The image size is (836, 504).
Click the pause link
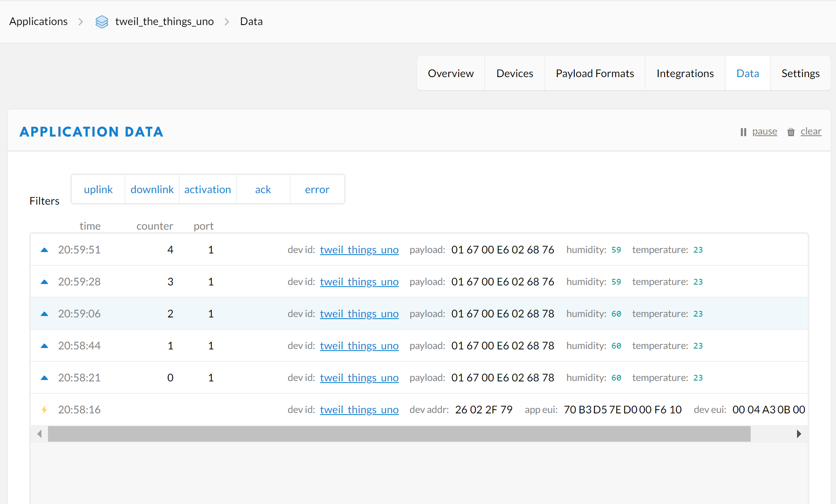(x=765, y=131)
